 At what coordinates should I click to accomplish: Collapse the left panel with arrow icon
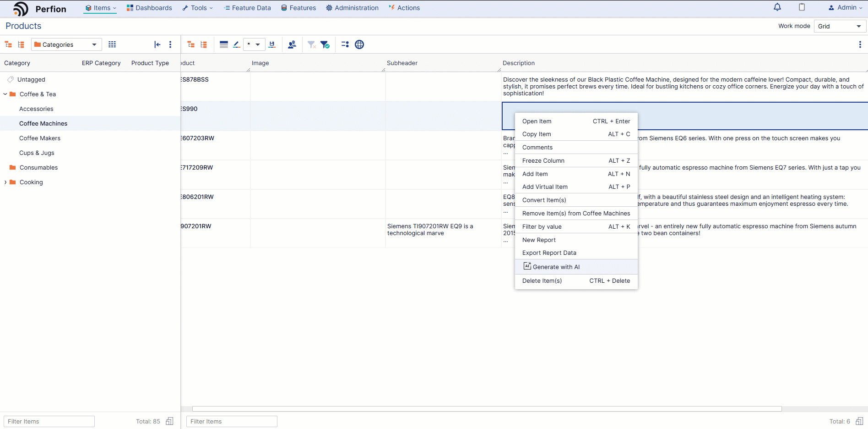pyautogui.click(x=157, y=44)
